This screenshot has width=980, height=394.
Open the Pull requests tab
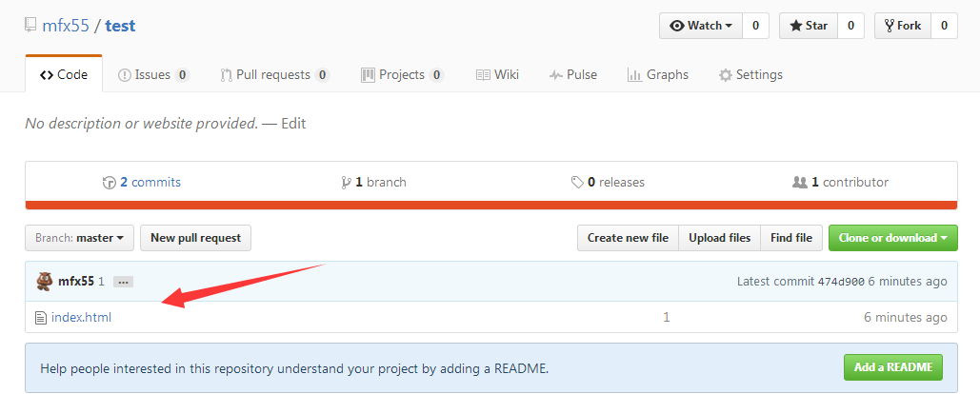275,75
